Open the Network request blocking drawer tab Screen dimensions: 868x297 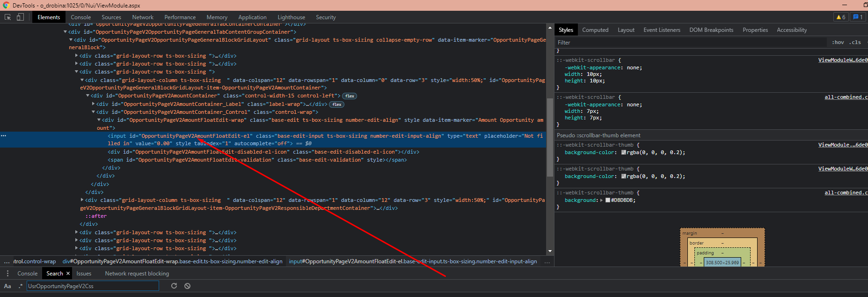[137, 274]
